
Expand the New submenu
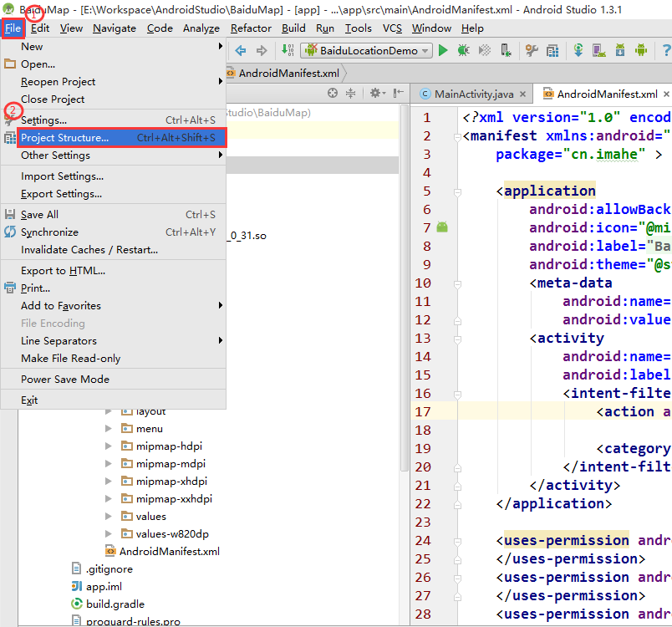[113, 46]
